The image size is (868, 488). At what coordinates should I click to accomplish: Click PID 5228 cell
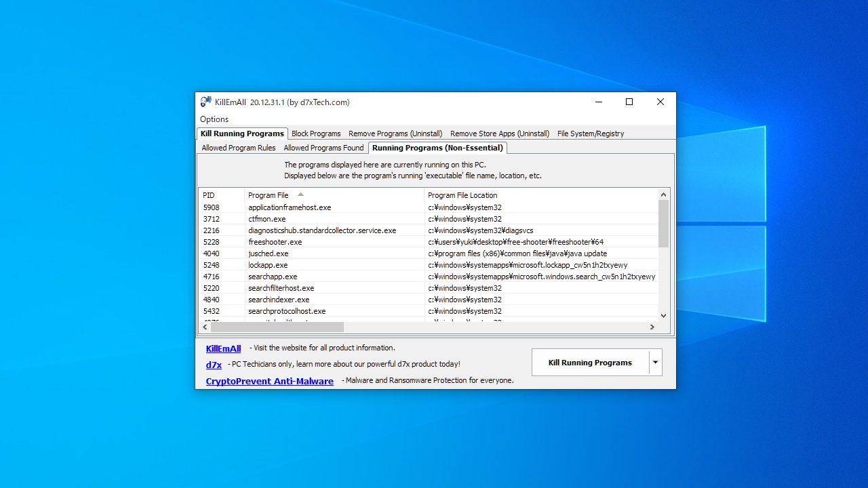tap(211, 242)
